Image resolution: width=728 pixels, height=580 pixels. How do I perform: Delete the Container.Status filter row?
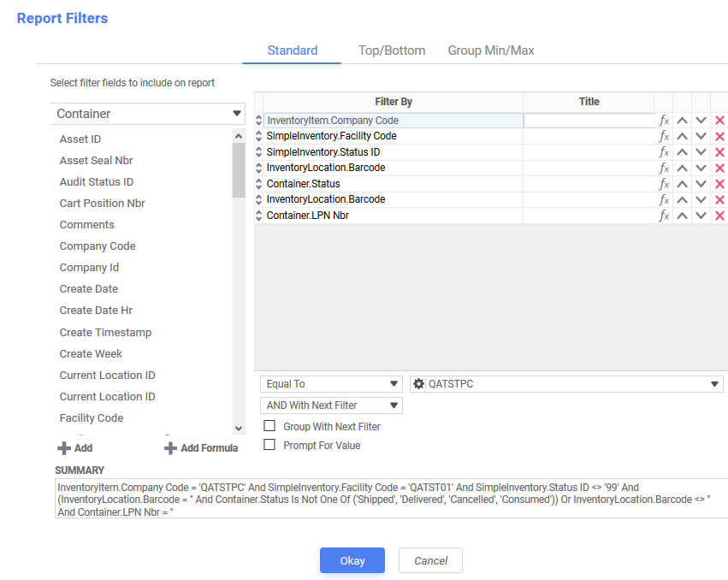click(x=718, y=183)
